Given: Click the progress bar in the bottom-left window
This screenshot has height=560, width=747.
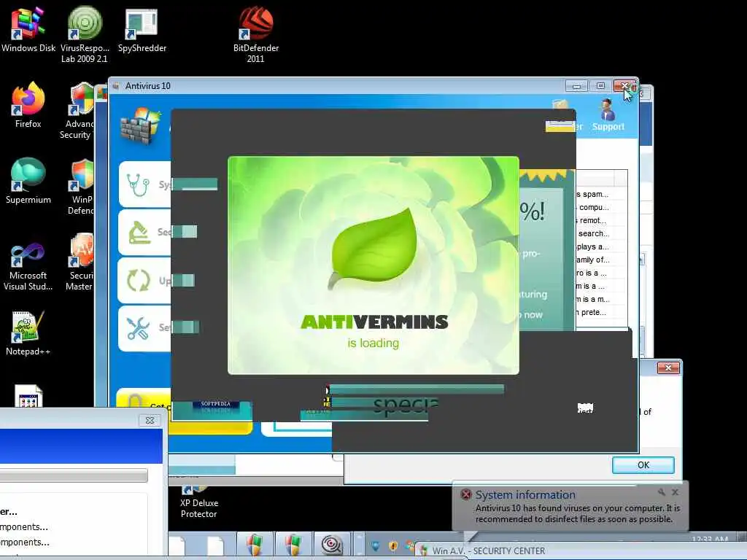Looking at the screenshot, I should tap(74, 475).
